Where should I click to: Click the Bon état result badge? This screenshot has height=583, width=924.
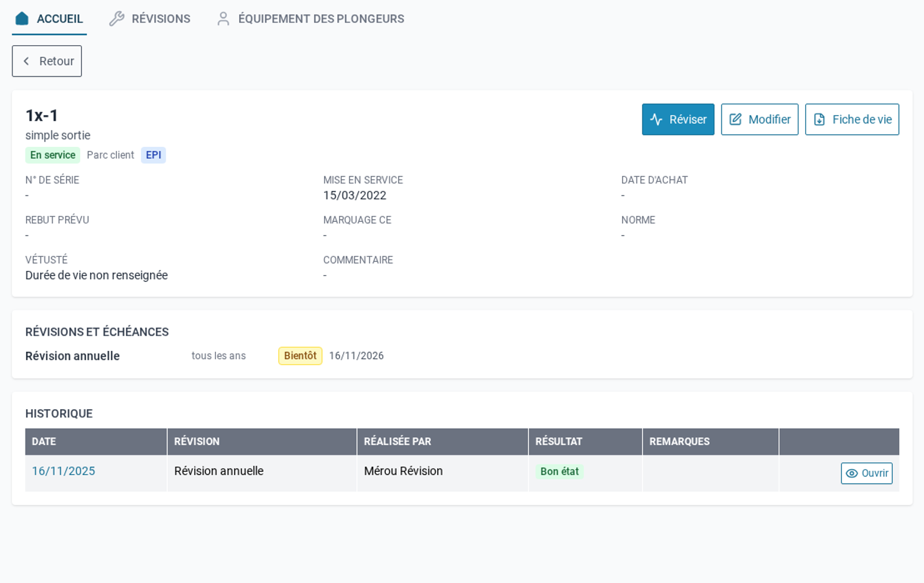point(559,471)
